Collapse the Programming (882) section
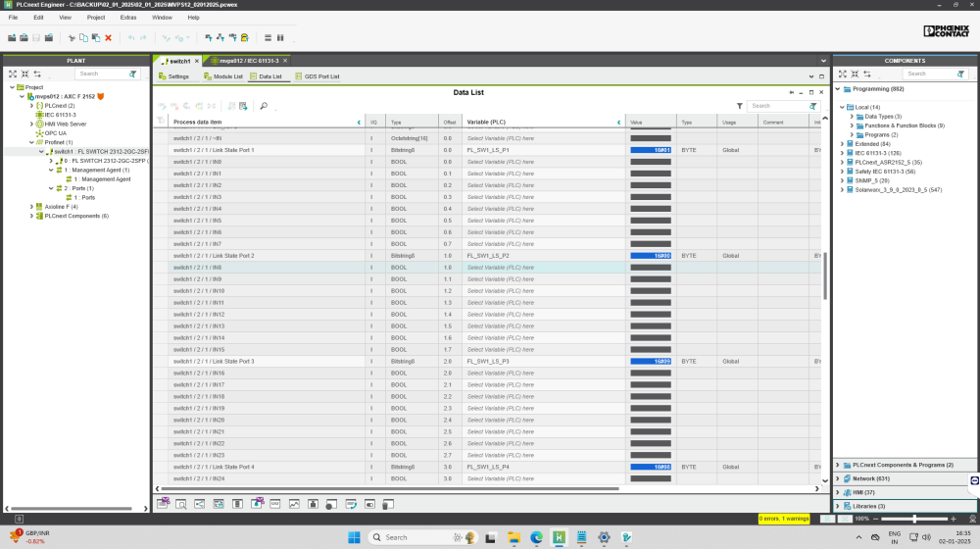Screen dimensions: 980x549 (837, 89)
